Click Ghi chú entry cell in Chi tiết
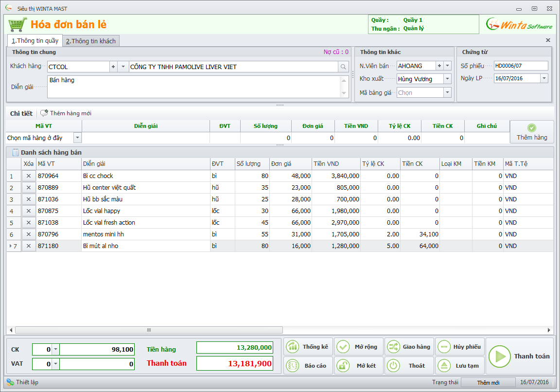Image resolution: width=560 pixels, height=392 pixels. coord(487,138)
